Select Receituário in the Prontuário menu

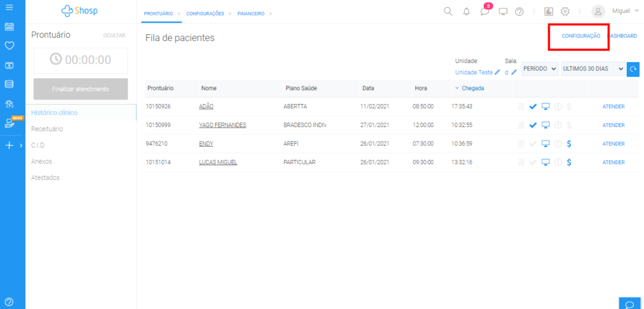[47, 129]
